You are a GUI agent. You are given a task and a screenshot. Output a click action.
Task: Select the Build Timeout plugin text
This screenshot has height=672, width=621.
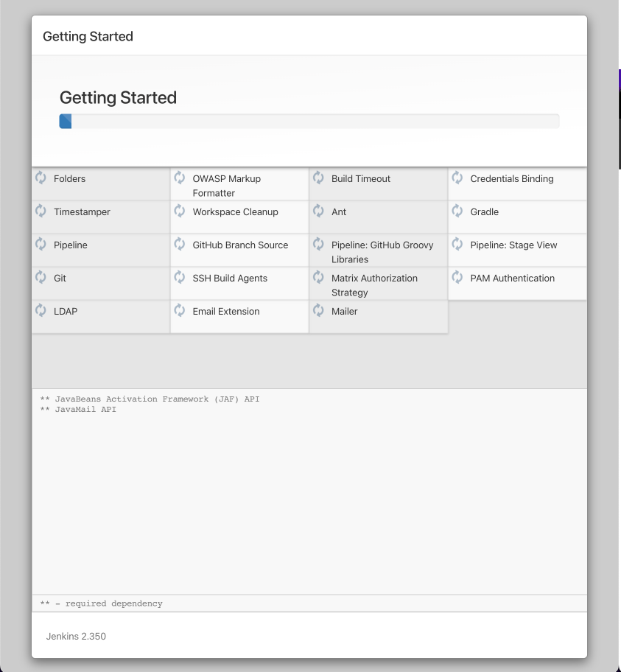click(x=361, y=179)
